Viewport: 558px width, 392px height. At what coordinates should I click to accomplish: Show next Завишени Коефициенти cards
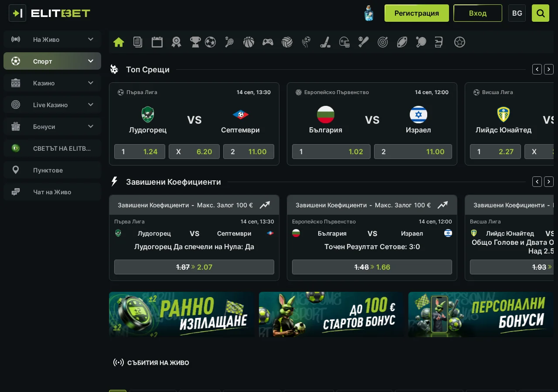point(549,182)
